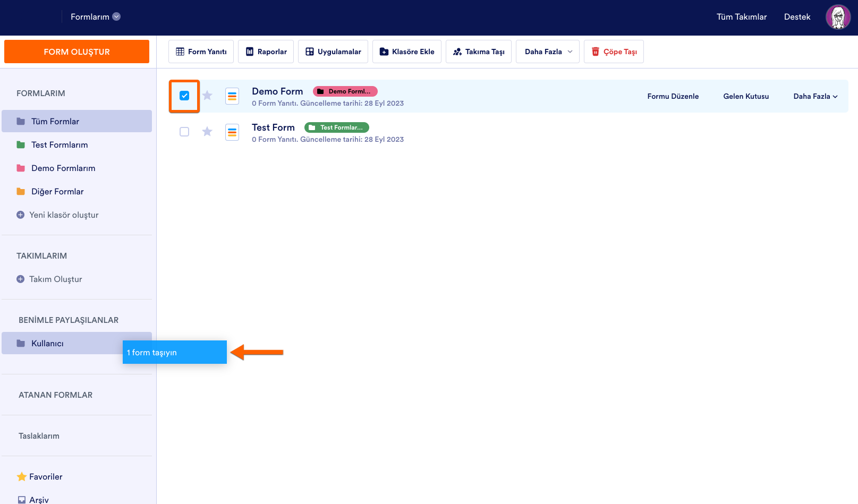858x504 pixels.
Task: Click Formu Düzenle on Demo Form
Action: pyautogui.click(x=673, y=96)
